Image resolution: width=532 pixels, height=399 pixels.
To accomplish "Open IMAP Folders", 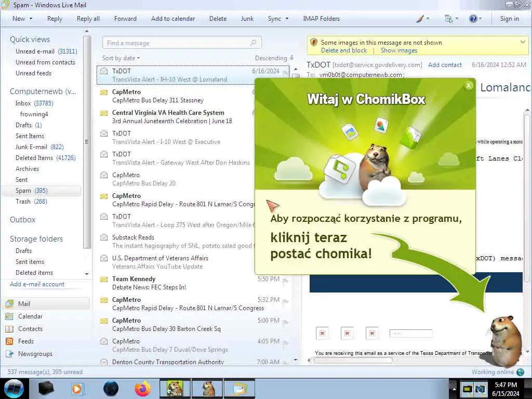I will click(x=321, y=19).
